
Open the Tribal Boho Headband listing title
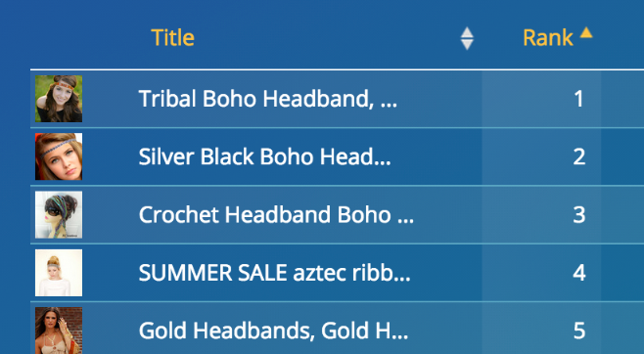coord(268,99)
